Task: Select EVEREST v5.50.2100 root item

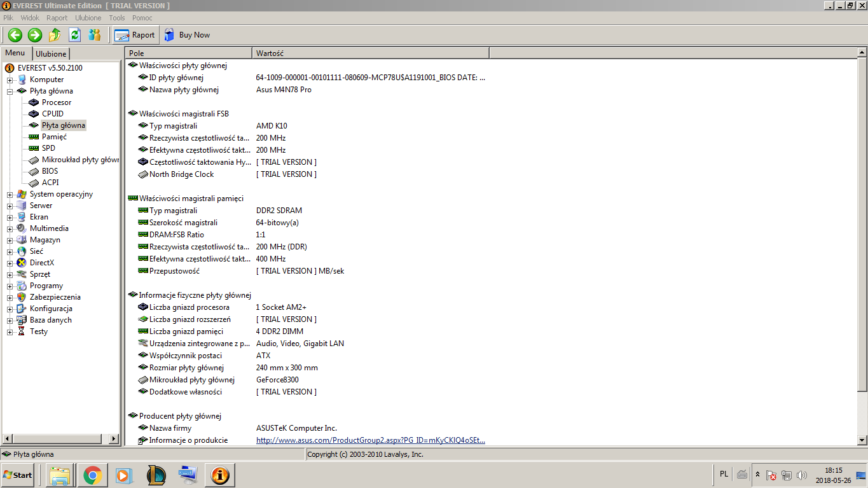Action: (x=50, y=68)
